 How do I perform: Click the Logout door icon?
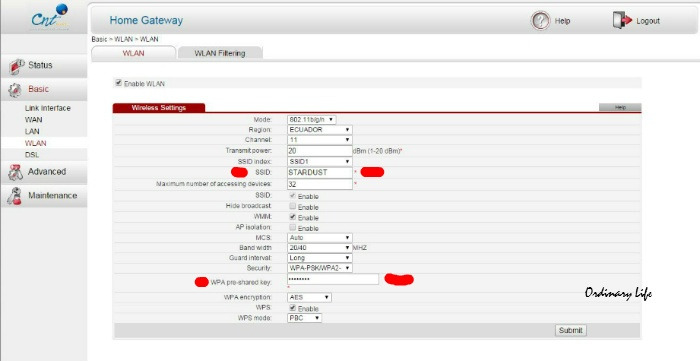622,21
